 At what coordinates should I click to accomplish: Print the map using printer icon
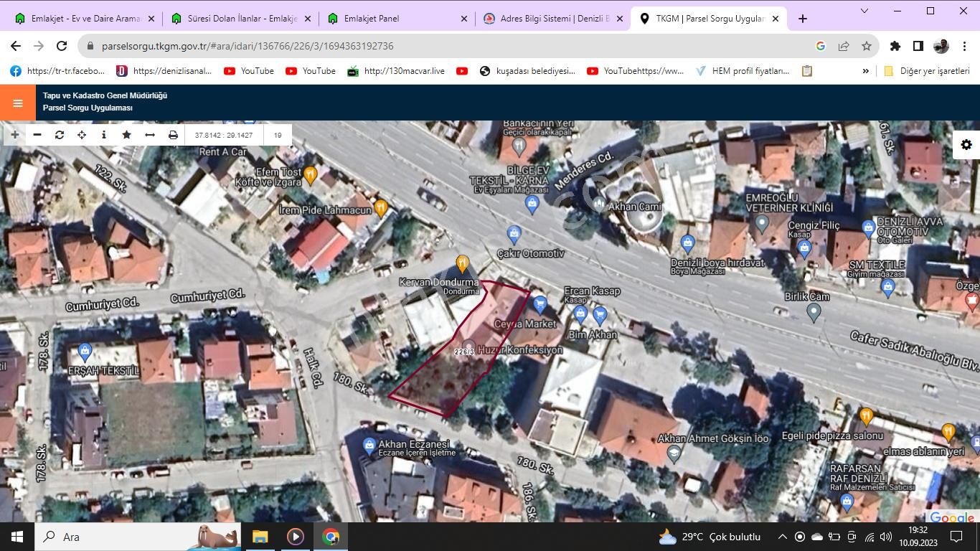(x=173, y=135)
